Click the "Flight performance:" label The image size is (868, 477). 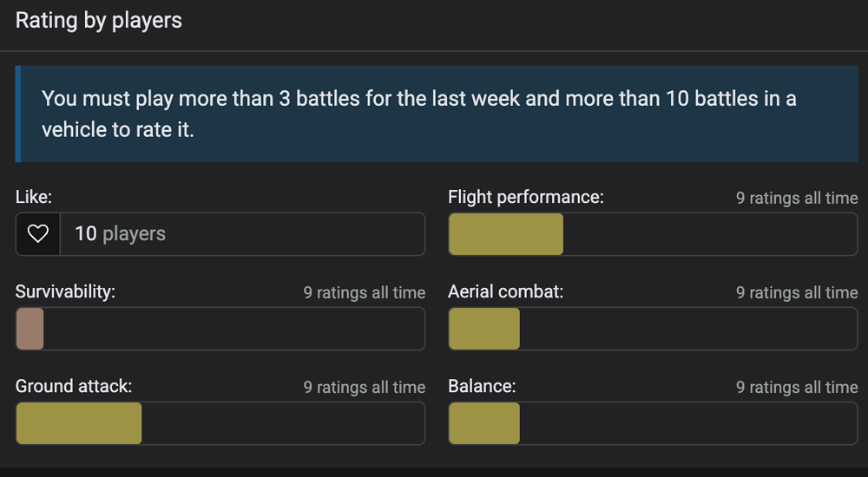[525, 198]
